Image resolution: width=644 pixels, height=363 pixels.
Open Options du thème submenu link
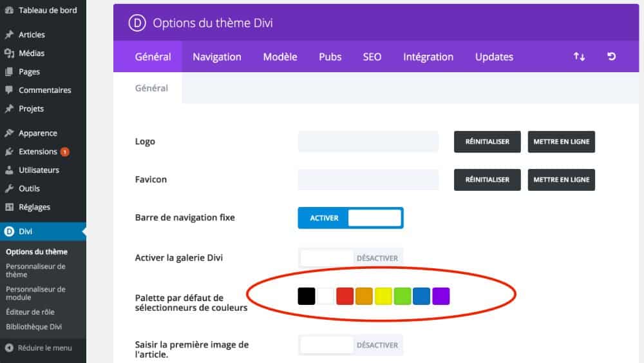click(x=37, y=251)
